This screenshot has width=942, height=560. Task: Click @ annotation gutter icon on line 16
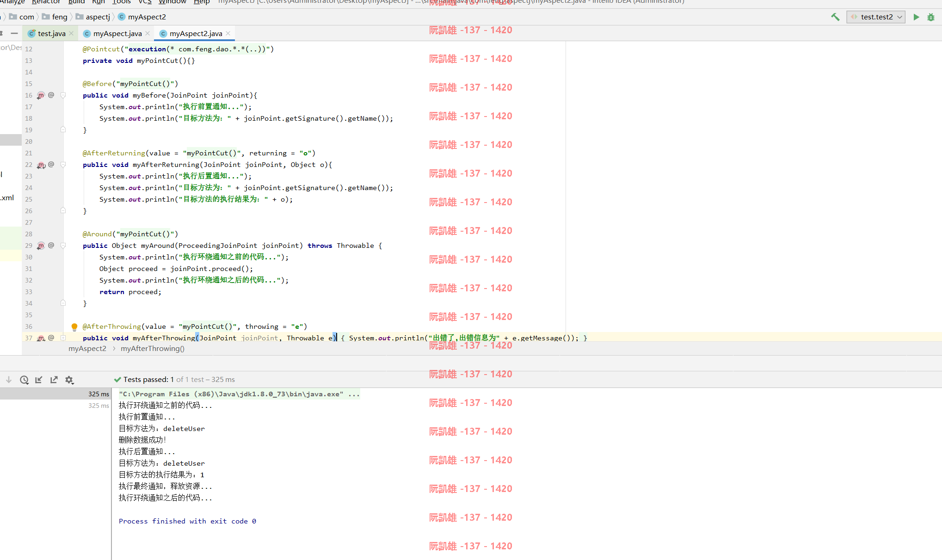tap(51, 95)
